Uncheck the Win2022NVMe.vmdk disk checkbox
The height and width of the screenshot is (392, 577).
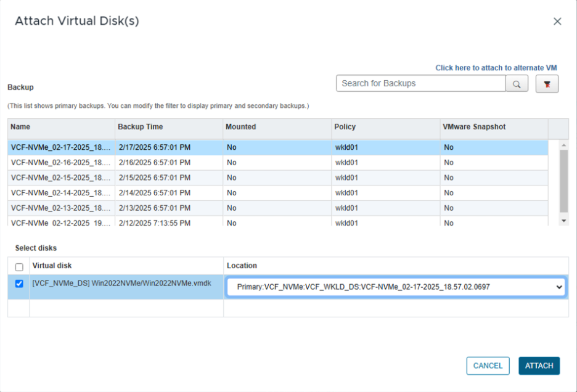coord(19,284)
